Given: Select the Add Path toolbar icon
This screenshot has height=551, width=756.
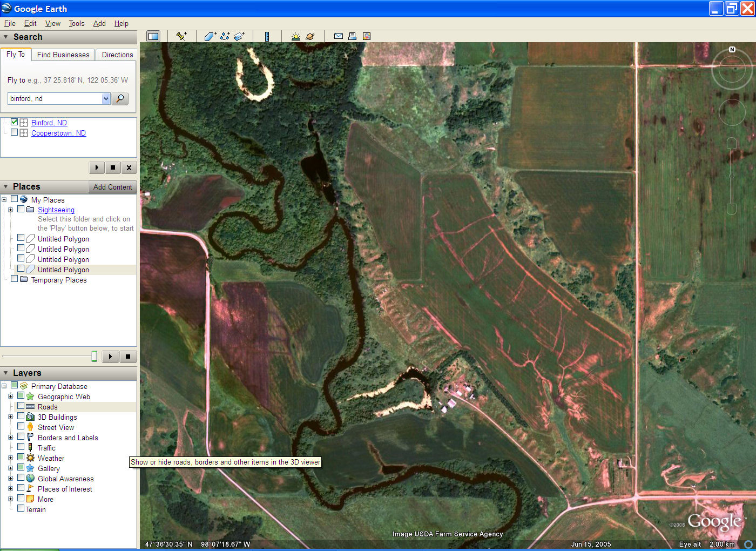Looking at the screenshot, I should [x=225, y=36].
